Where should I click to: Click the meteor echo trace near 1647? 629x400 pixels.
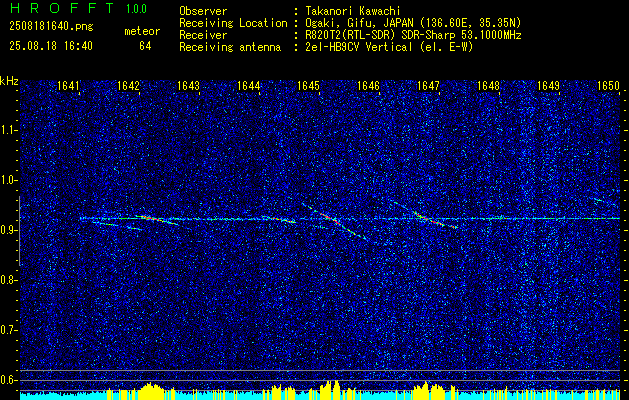[x=435, y=219]
